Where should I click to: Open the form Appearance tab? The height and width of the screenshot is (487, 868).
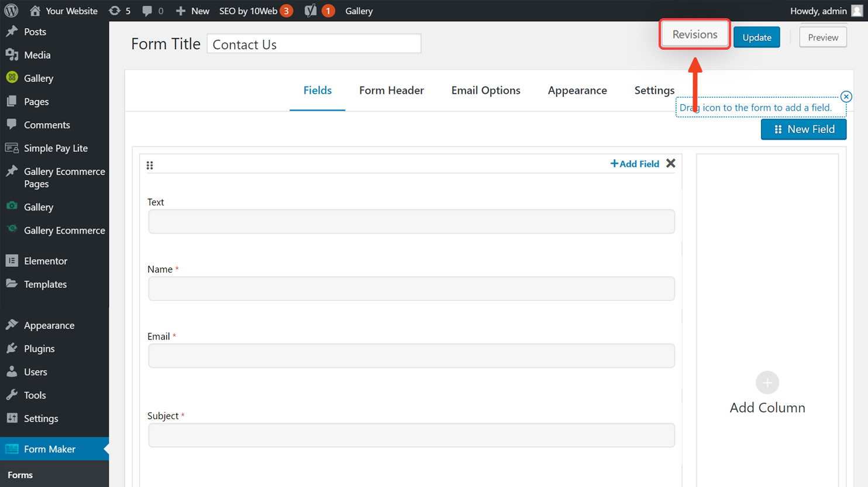click(577, 90)
